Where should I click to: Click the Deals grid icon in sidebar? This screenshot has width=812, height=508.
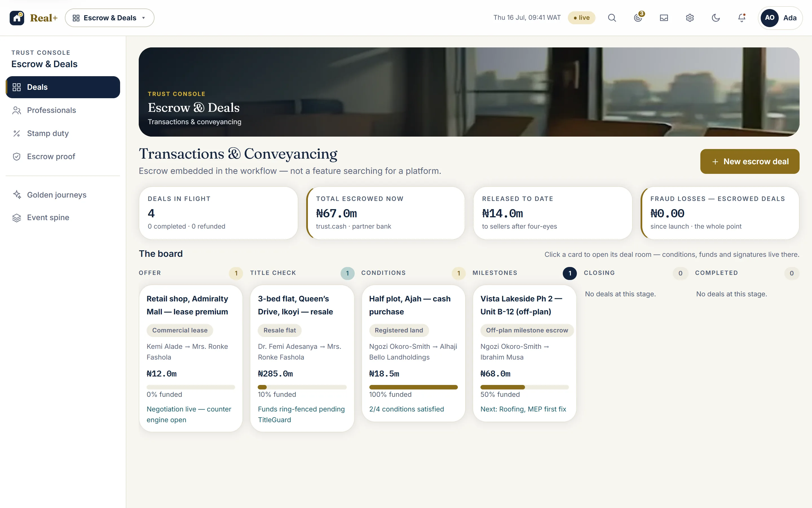click(17, 87)
